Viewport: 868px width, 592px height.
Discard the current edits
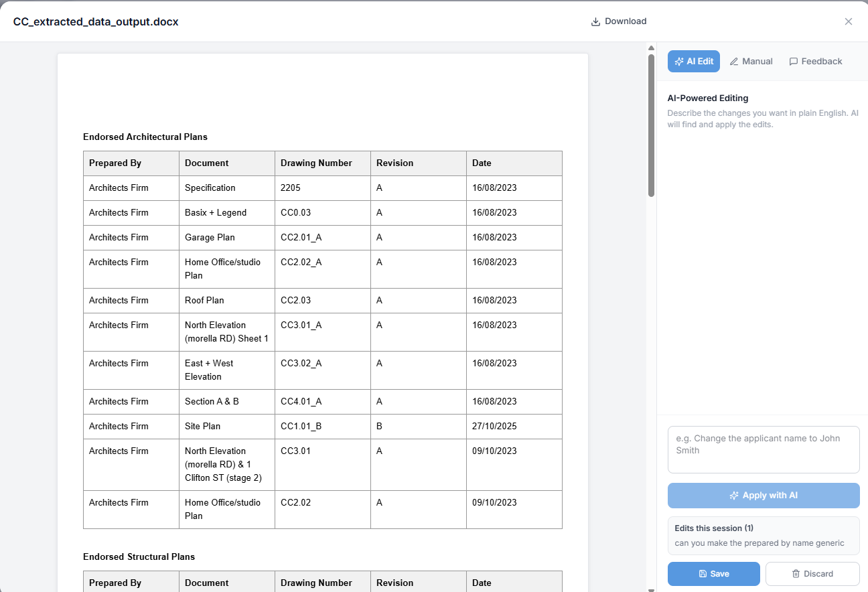tap(812, 574)
